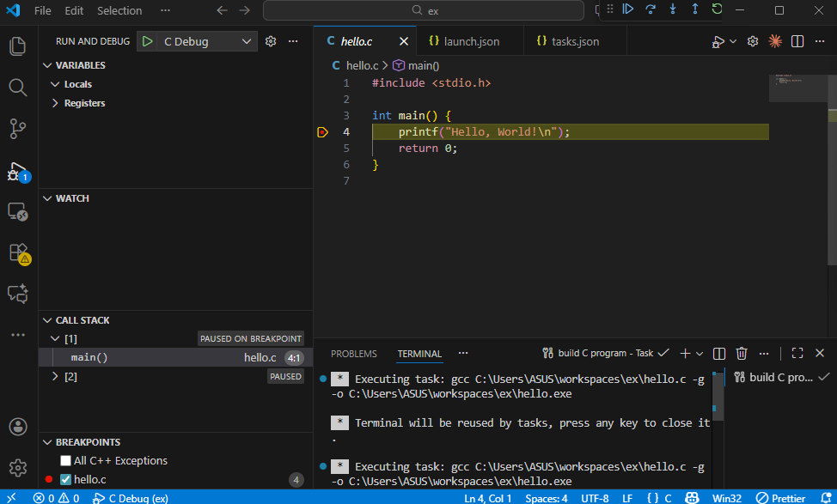Uncheck the hello.c breakpoint checkbox
Viewport: 837px width, 504px height.
(66, 480)
